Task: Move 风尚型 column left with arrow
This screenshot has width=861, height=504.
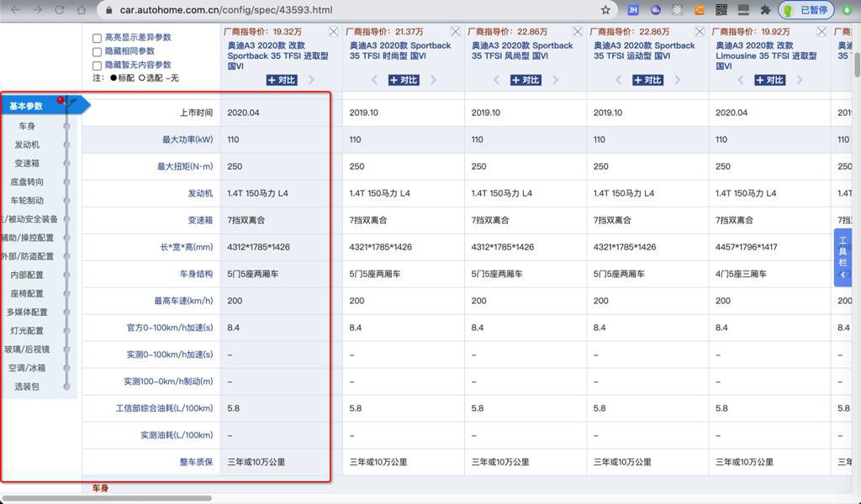Action: click(x=496, y=80)
